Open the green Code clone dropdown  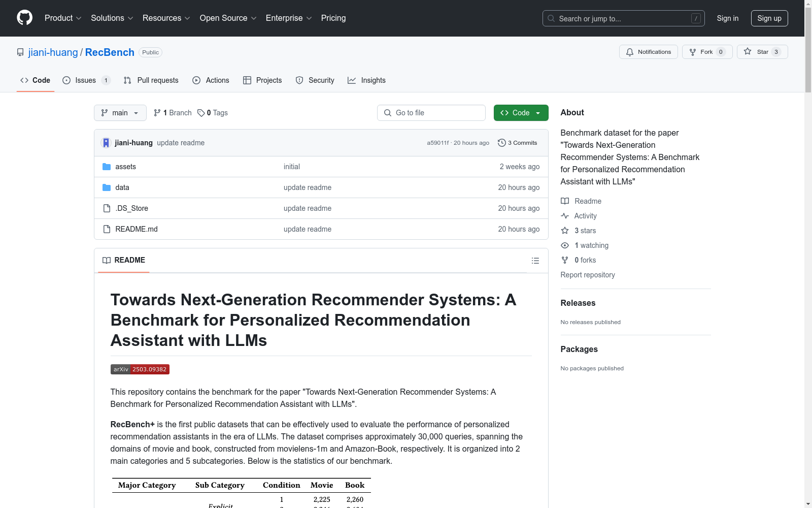(x=521, y=113)
